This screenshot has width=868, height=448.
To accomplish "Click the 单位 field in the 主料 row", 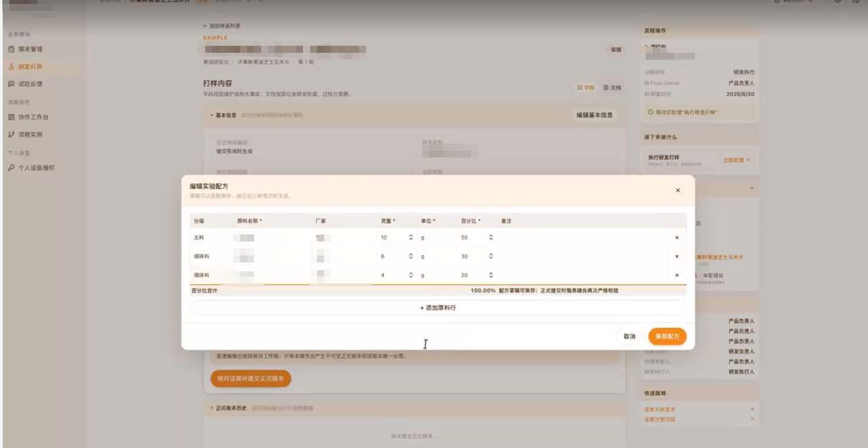I will [x=437, y=238].
